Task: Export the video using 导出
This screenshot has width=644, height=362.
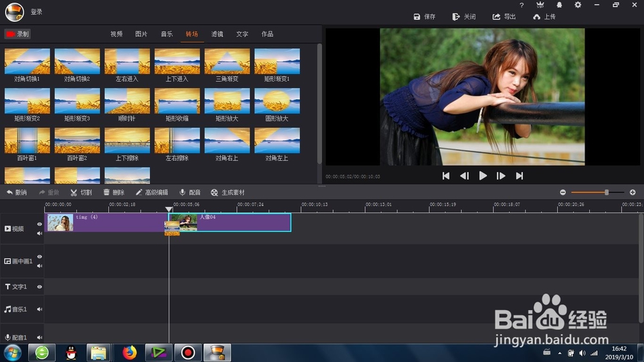Action: click(x=504, y=17)
